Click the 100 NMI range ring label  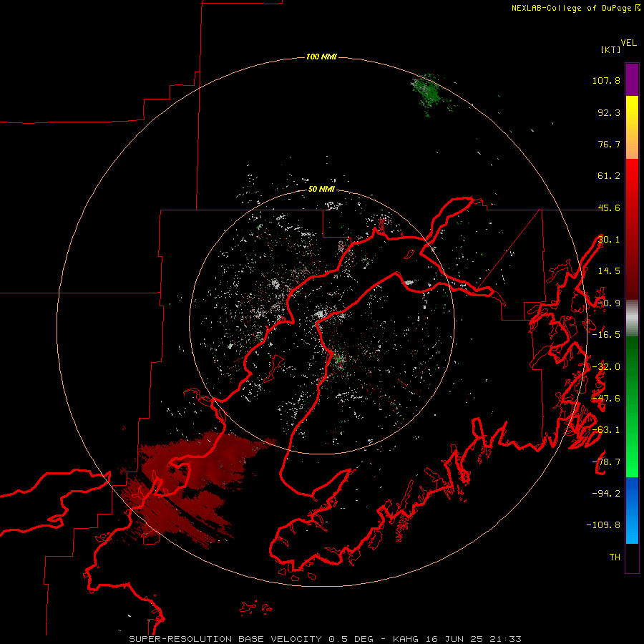point(321,57)
